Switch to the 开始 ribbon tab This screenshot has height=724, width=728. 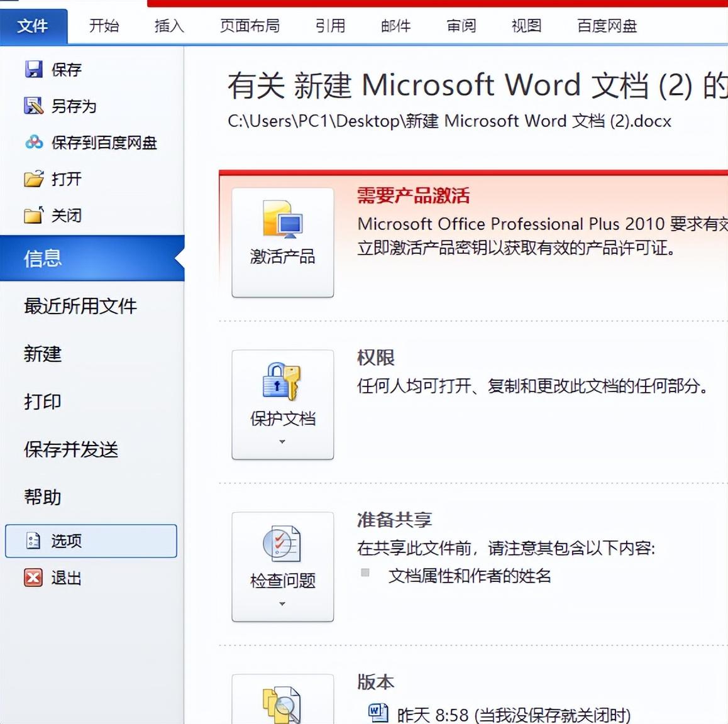(x=104, y=26)
